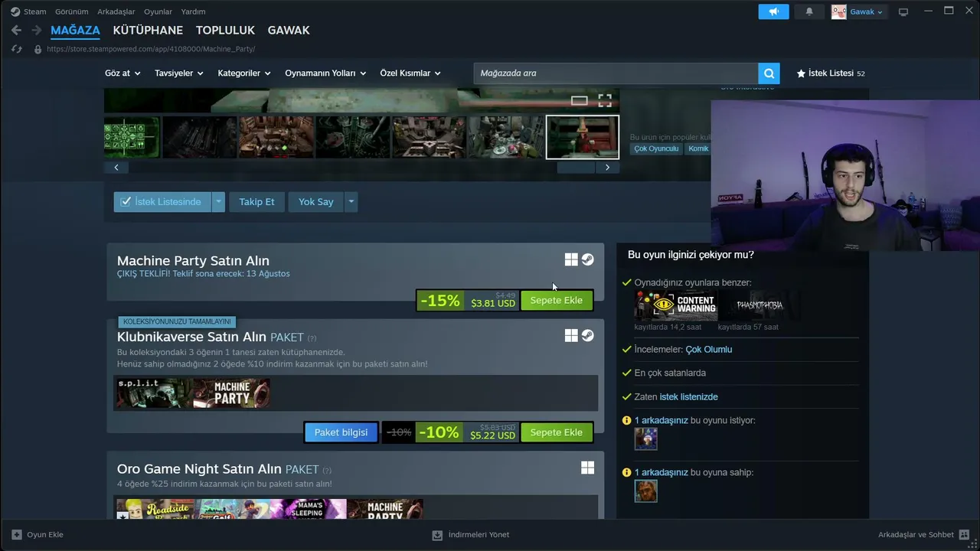Viewport: 980px width, 551px height.
Task: Add Machine Party to cart with Sepete Ekle
Action: pyautogui.click(x=557, y=301)
